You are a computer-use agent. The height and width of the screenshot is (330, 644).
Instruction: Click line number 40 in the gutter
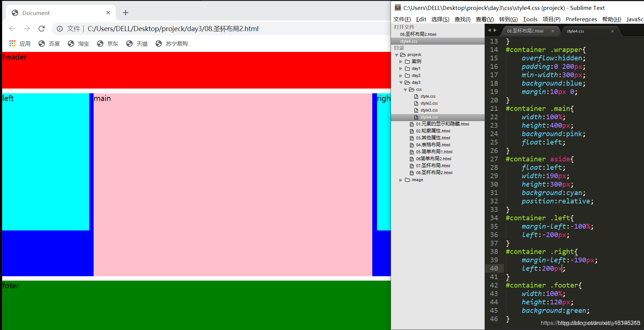[494, 269]
